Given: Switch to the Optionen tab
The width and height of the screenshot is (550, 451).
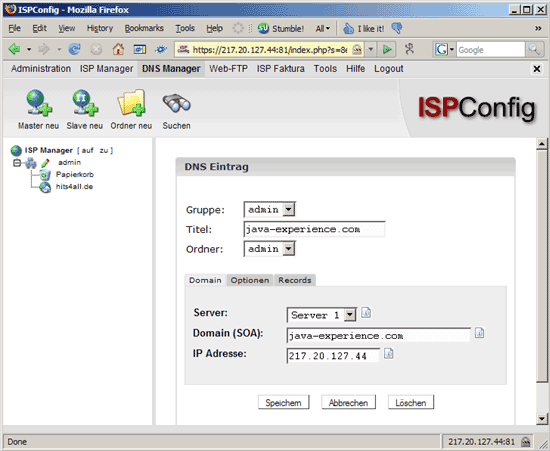Looking at the screenshot, I should click(250, 280).
